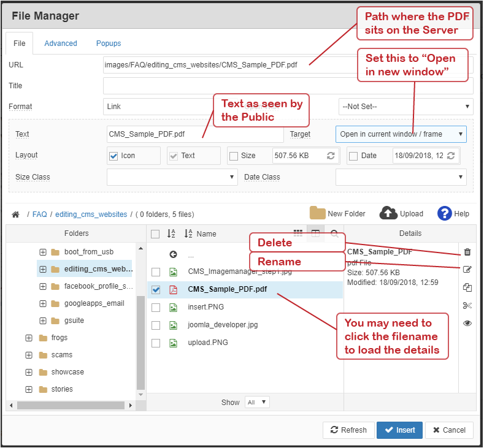This screenshot has height=448, width=484.
Task: Refresh the file Date value icon
Action: pyautogui.click(x=451, y=156)
